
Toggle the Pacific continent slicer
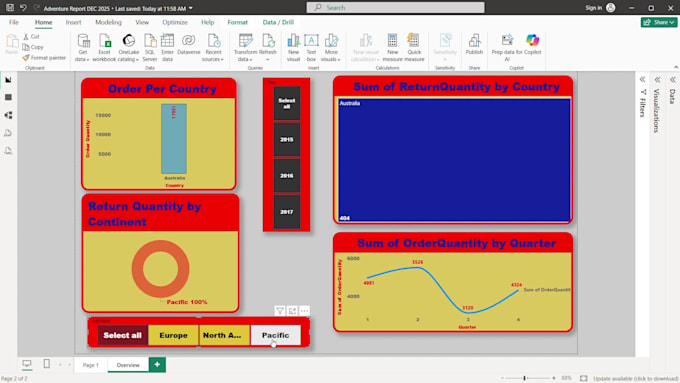[275, 335]
